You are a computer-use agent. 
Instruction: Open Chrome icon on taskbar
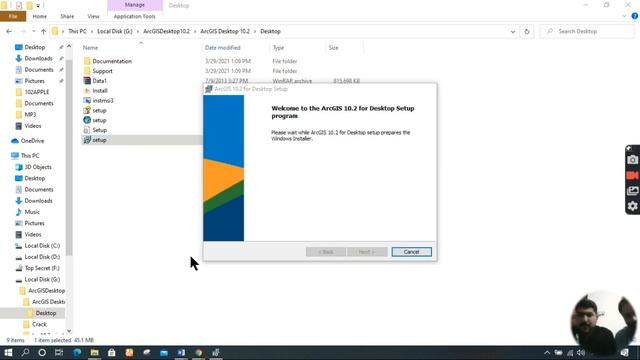point(199,352)
